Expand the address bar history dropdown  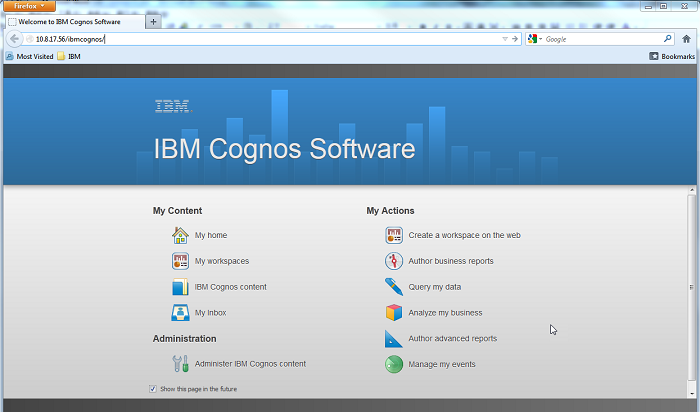[x=505, y=39]
